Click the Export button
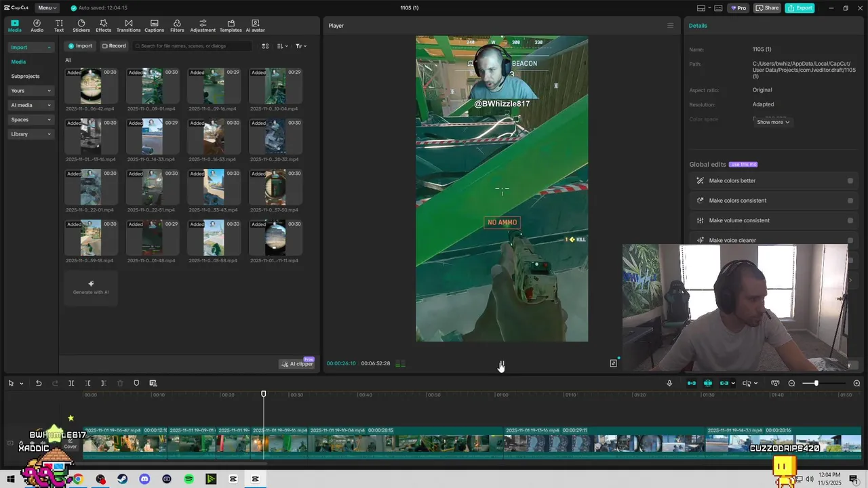This screenshot has width=868, height=488. (800, 8)
